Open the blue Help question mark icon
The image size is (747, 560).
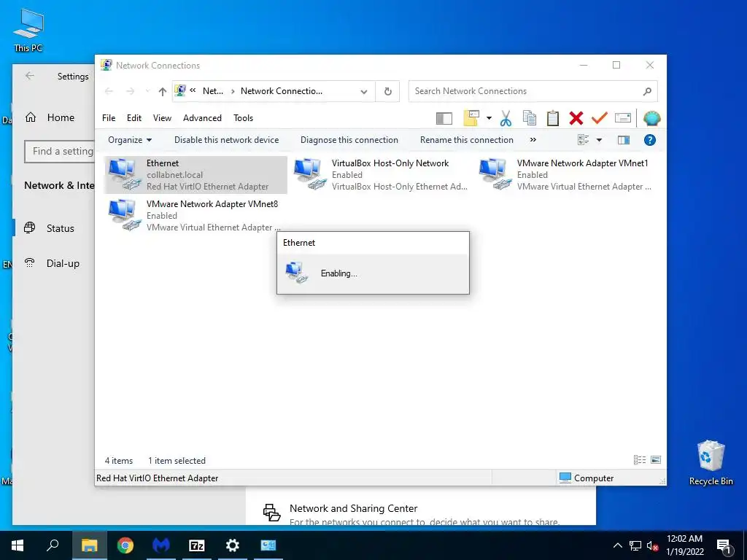coord(649,140)
